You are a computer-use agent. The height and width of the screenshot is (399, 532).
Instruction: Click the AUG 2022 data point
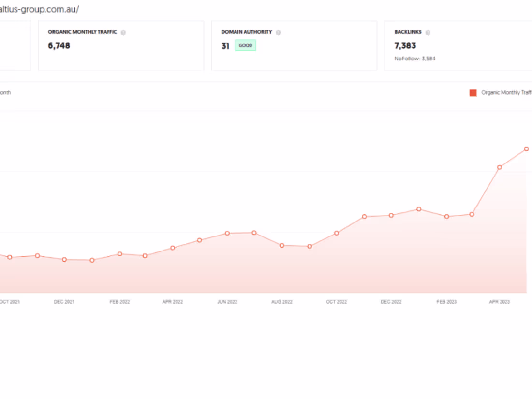click(282, 245)
